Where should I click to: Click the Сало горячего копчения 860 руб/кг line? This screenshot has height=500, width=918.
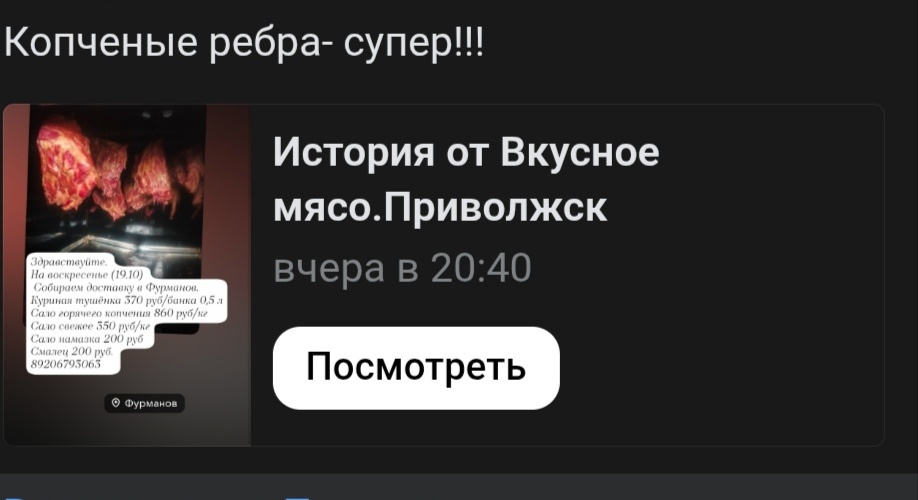click(x=119, y=313)
